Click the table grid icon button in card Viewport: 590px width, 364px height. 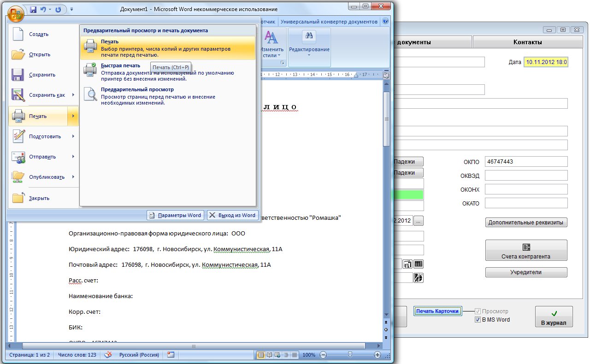coord(419,264)
